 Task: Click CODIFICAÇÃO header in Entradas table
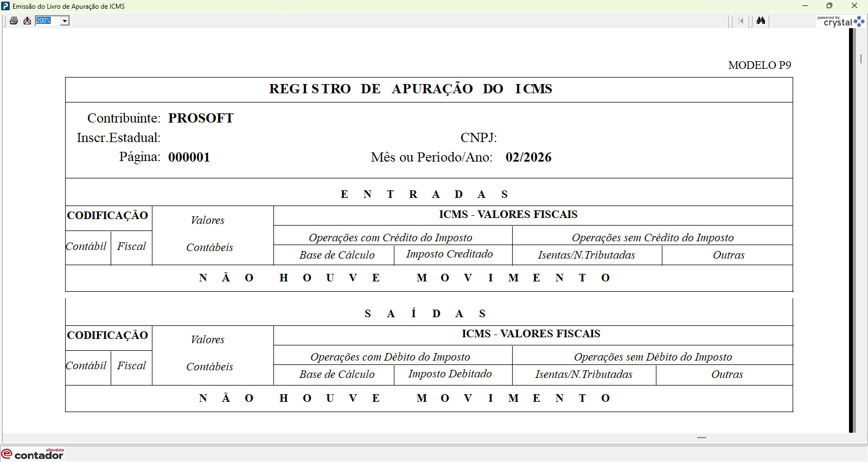107,215
